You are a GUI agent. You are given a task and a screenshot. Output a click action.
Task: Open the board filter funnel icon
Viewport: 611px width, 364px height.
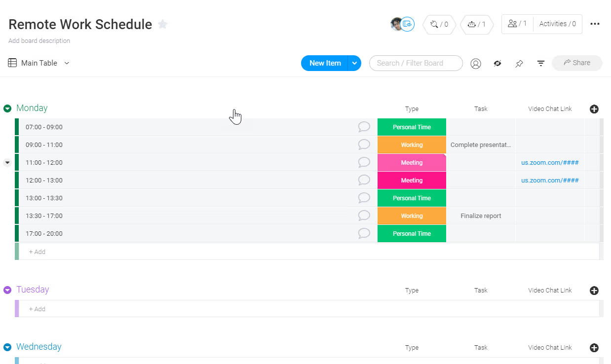[x=540, y=63]
